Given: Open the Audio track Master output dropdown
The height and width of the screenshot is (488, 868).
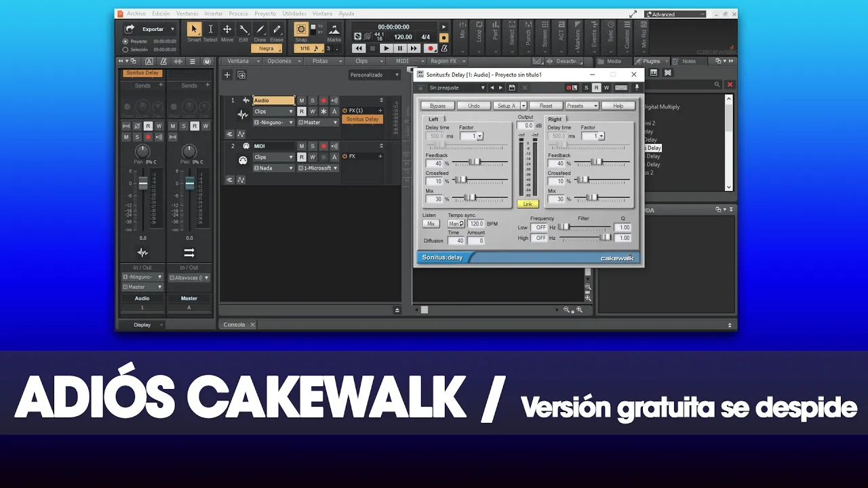Looking at the screenshot, I should click(x=318, y=123).
